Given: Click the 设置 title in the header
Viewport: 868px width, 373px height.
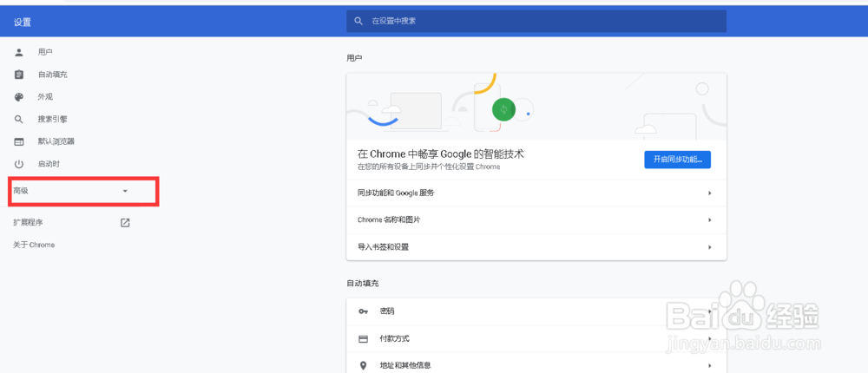Looking at the screenshot, I should coord(23,23).
